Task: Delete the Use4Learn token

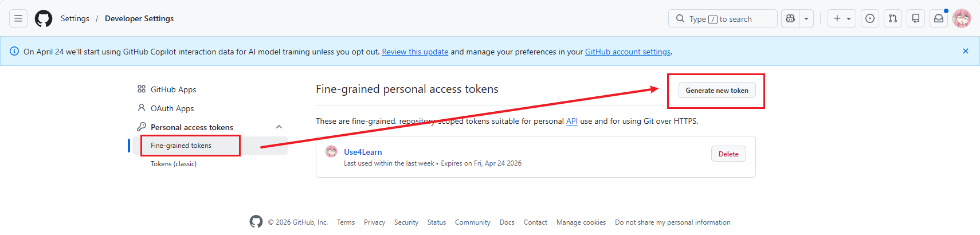Action: 728,154
